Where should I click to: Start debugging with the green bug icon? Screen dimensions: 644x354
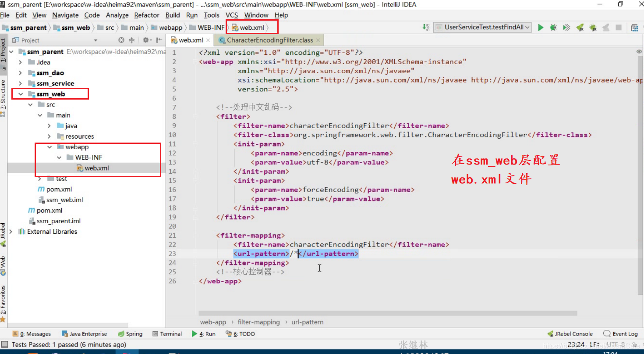point(553,27)
